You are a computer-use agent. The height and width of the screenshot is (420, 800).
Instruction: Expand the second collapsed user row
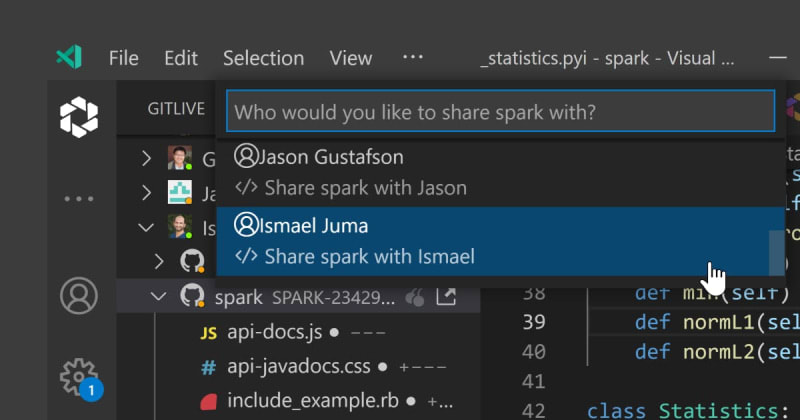tap(146, 192)
